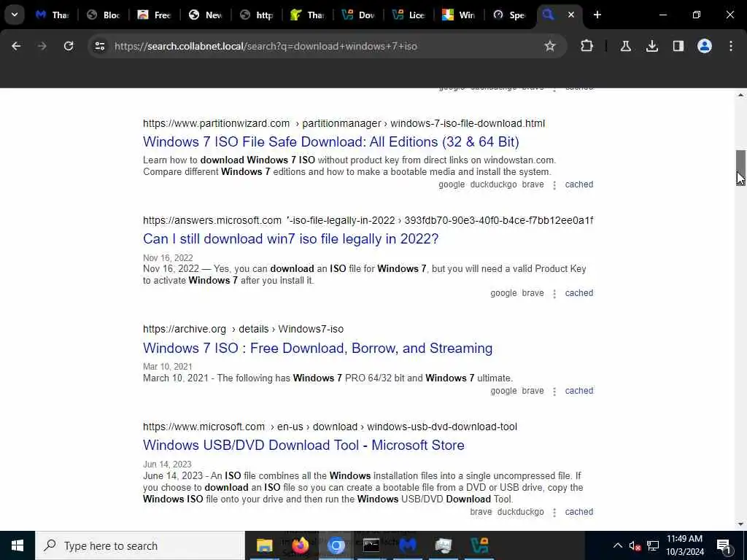This screenshot has height=560, width=747.
Task: Click the taskbar search box
Action: click(139, 545)
